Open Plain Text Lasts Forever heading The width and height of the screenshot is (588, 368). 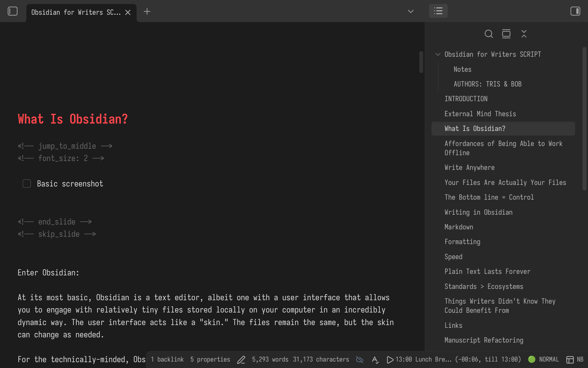487,271
